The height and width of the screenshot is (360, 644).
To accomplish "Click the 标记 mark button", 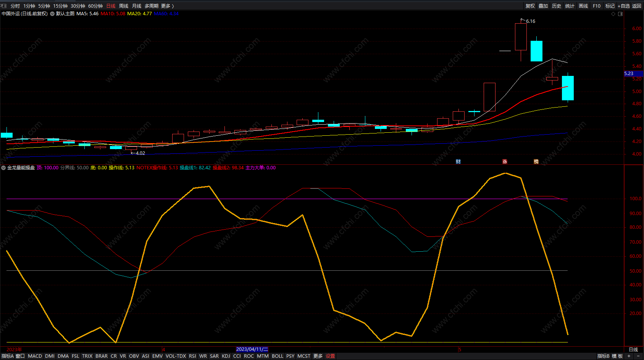I will click(610, 6).
